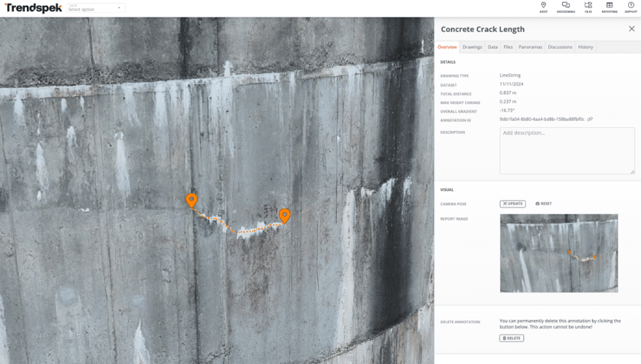Switch to the Data tab
Screen dimensions: 641x364
[492, 47]
